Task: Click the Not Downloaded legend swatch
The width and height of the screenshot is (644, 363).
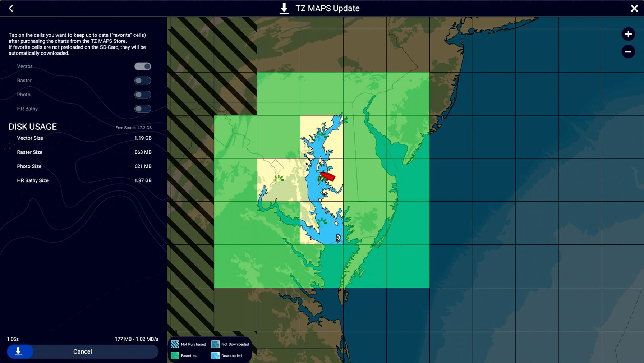Action: (x=215, y=344)
